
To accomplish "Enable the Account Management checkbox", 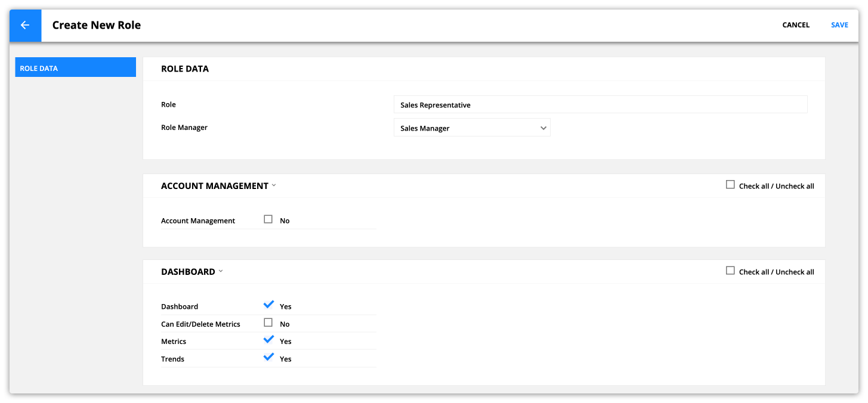I will pyautogui.click(x=268, y=219).
